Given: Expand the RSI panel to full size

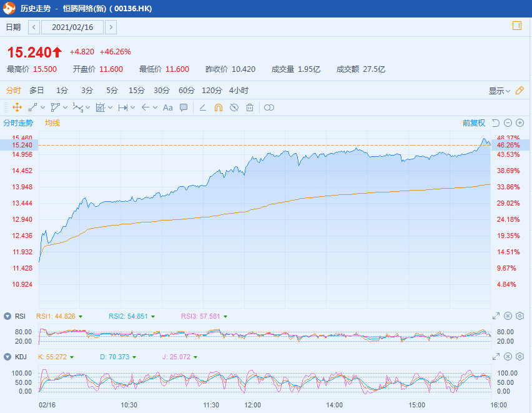Looking at the screenshot, I should (496, 316).
